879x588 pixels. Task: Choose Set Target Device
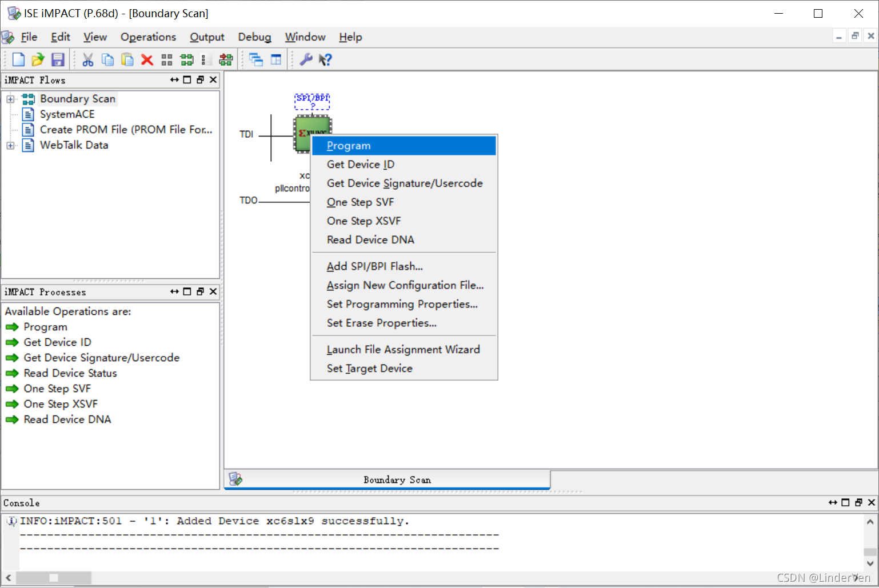click(404, 369)
